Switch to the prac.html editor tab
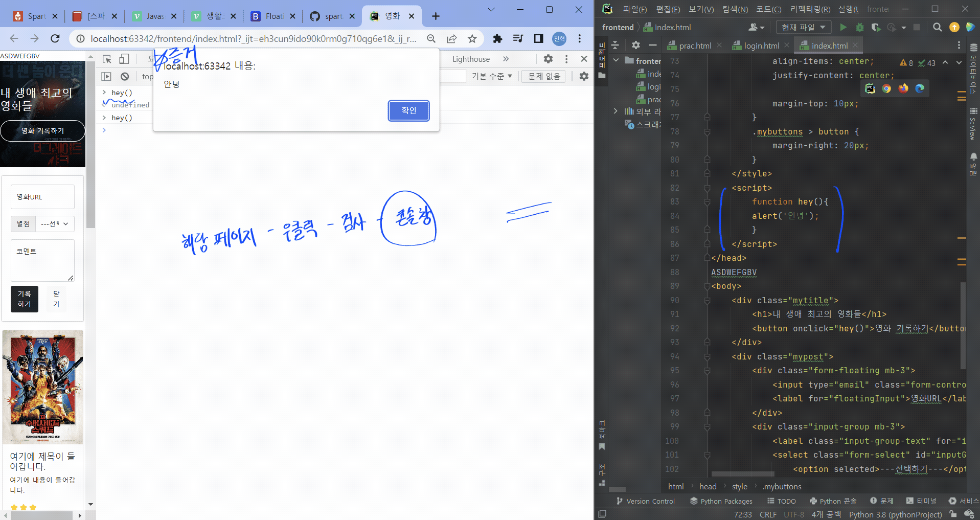 point(695,46)
